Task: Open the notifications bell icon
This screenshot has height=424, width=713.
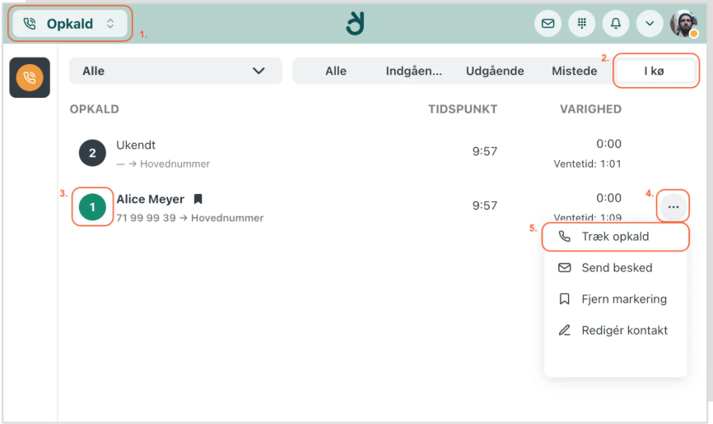Action: [x=616, y=23]
